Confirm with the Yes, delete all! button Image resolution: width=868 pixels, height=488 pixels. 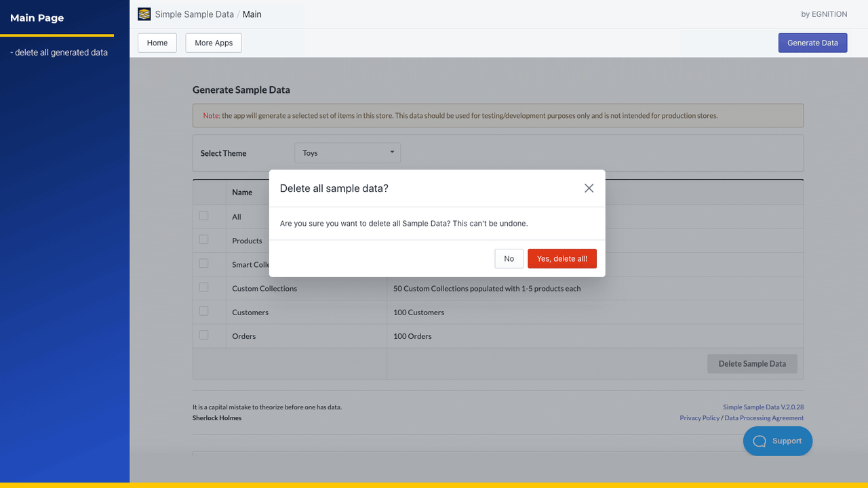click(x=562, y=258)
